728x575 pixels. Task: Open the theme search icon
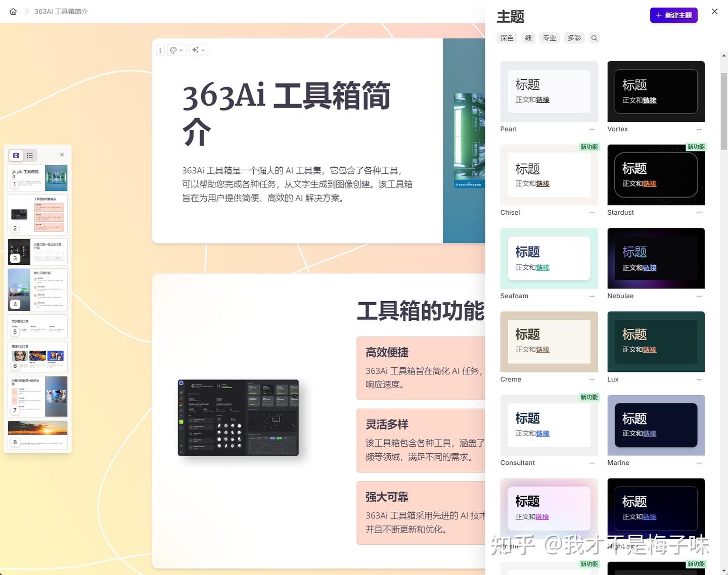tap(595, 38)
